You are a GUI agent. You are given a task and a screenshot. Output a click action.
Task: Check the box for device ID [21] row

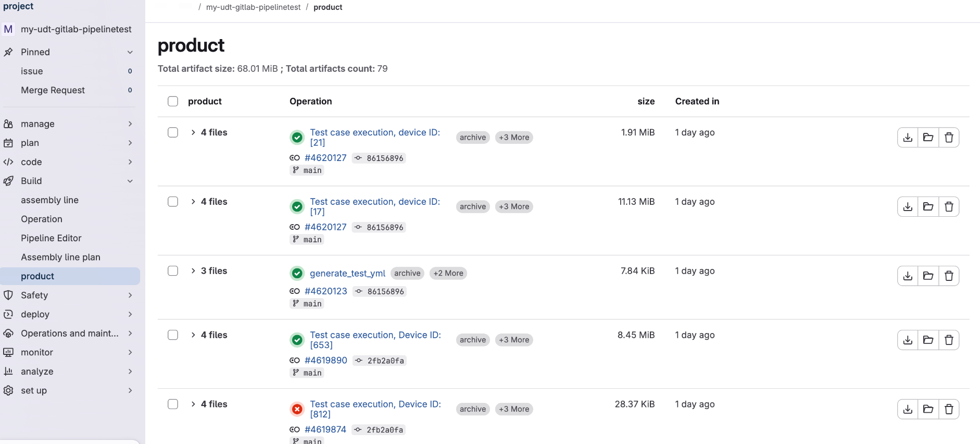[173, 132]
